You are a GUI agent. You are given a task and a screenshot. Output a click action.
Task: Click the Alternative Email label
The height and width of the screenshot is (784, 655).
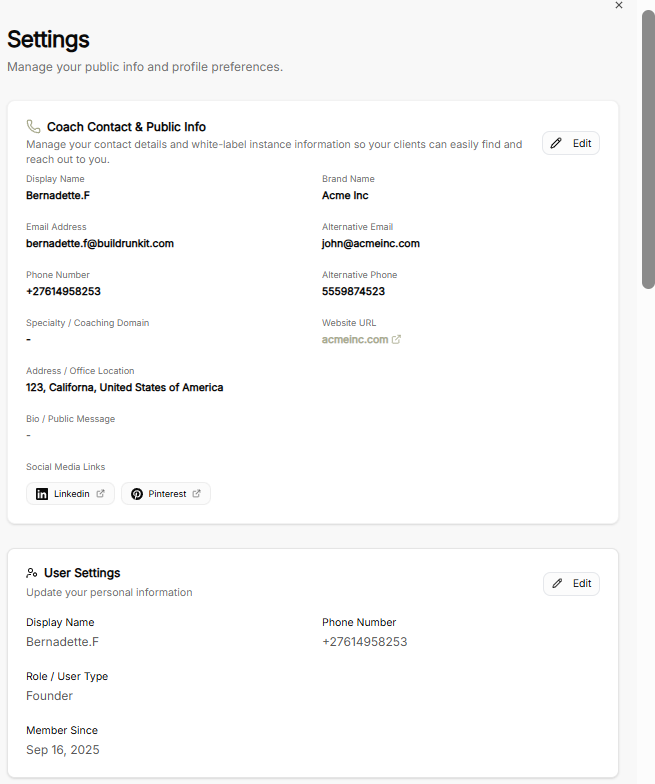coord(358,227)
